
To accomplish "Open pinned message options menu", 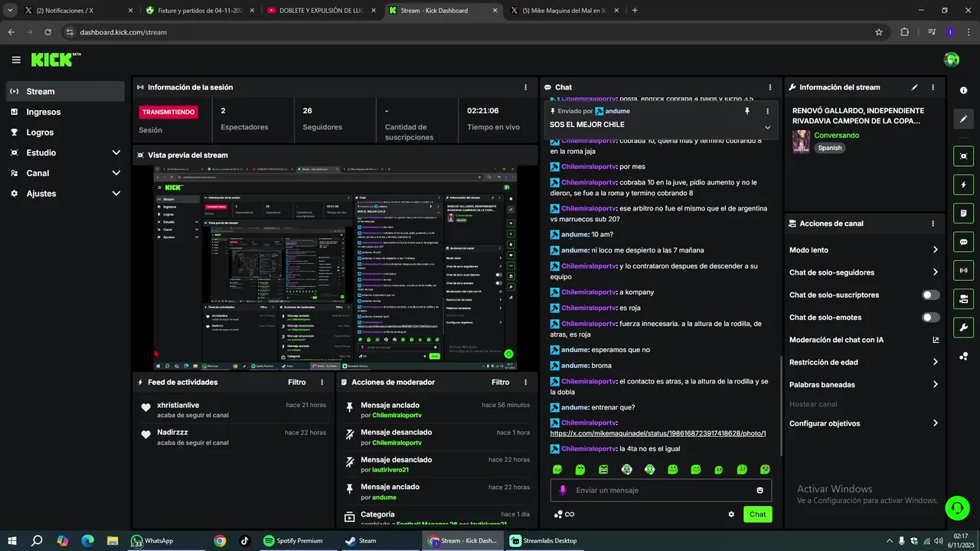I will point(767,111).
